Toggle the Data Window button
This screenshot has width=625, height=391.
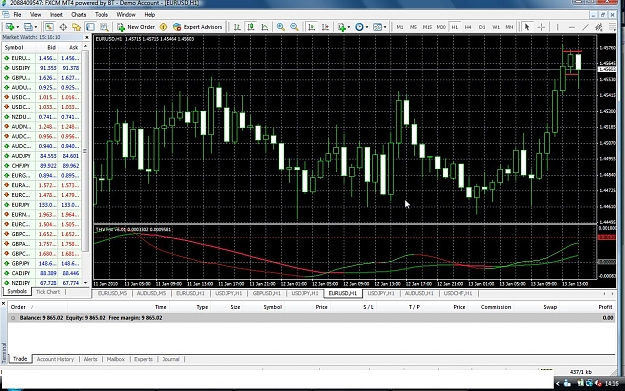click(63, 27)
